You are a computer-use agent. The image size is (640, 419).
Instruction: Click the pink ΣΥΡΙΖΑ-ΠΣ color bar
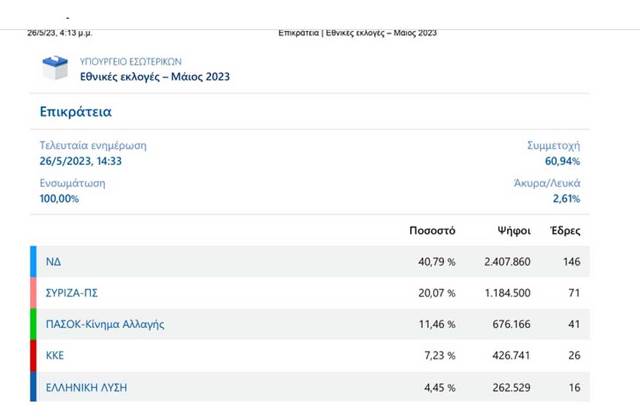tap(33, 293)
